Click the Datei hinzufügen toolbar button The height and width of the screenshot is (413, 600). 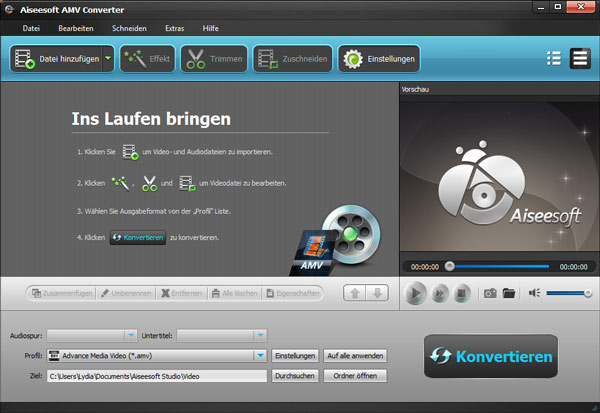56,59
